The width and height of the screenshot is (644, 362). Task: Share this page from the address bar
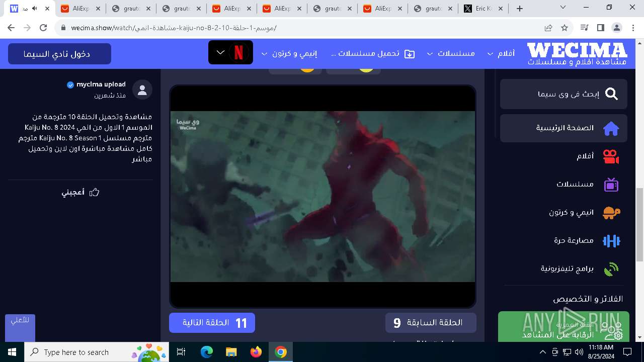[x=548, y=28]
